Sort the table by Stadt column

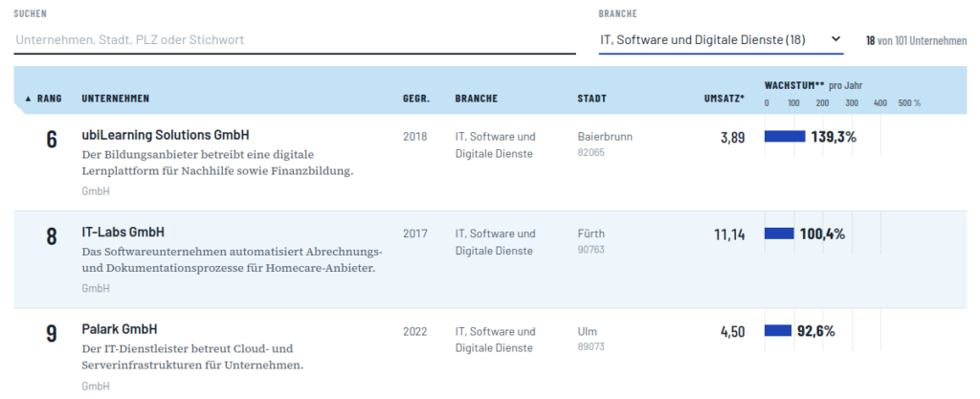591,99
